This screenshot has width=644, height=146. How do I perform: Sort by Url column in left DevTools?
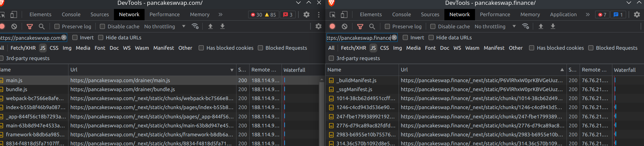click(152, 70)
